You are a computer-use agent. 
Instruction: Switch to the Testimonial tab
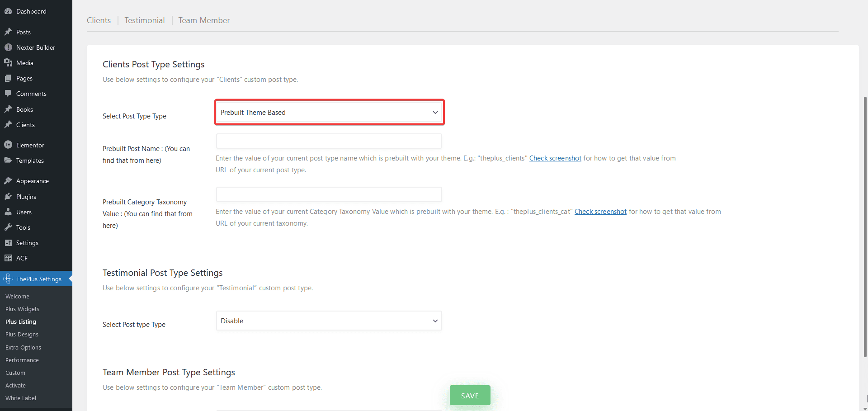[x=145, y=20]
